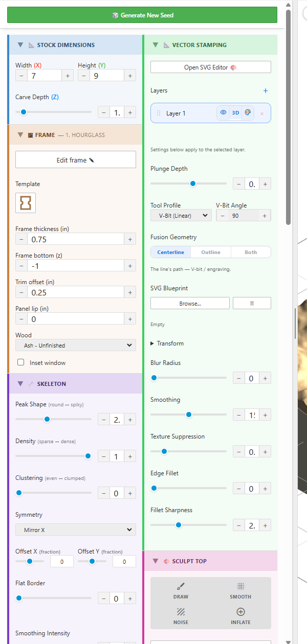Adjust the Offset Y slider
Viewport: 307px width, 644px height.
[92, 561]
